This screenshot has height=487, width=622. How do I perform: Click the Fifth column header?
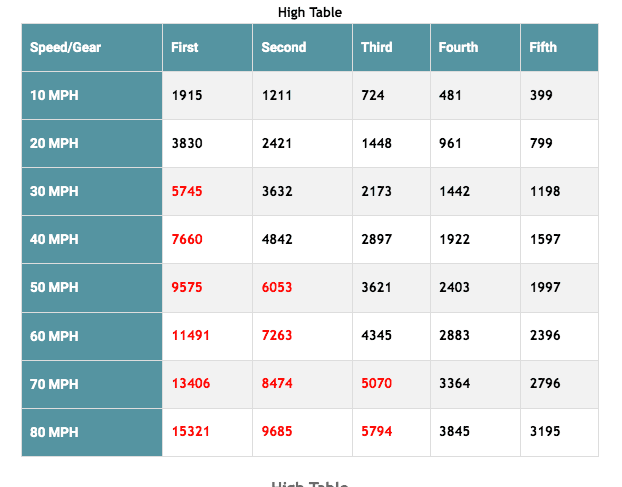point(559,48)
